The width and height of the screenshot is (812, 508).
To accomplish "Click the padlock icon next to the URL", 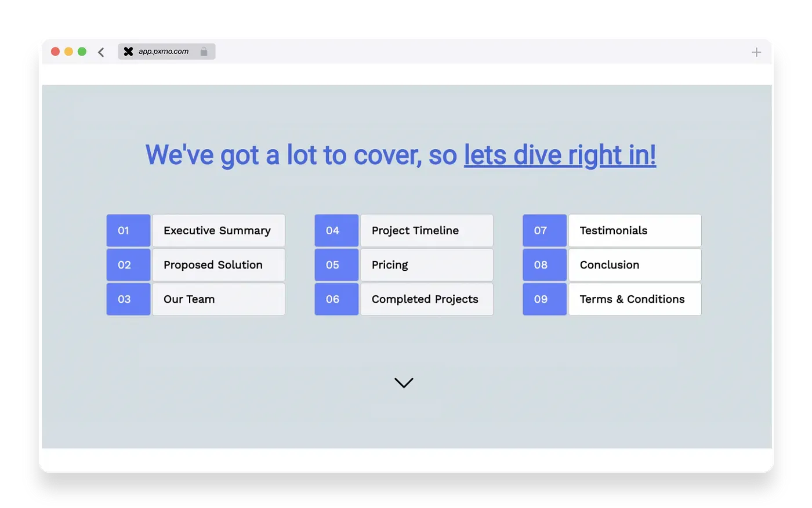I will (x=204, y=52).
